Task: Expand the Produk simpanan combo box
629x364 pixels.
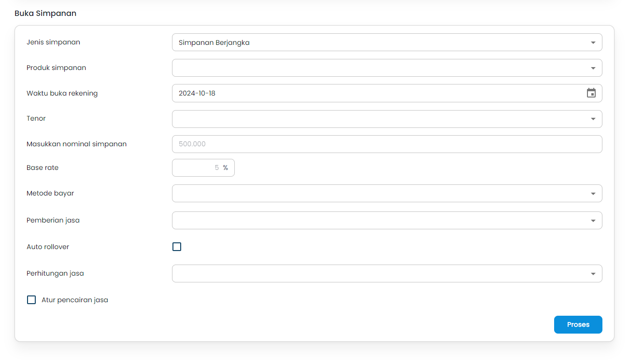Action: pos(386,68)
